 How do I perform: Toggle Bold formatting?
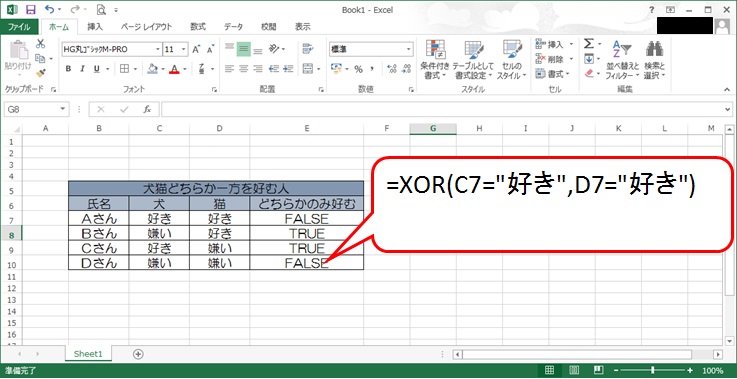(x=69, y=69)
